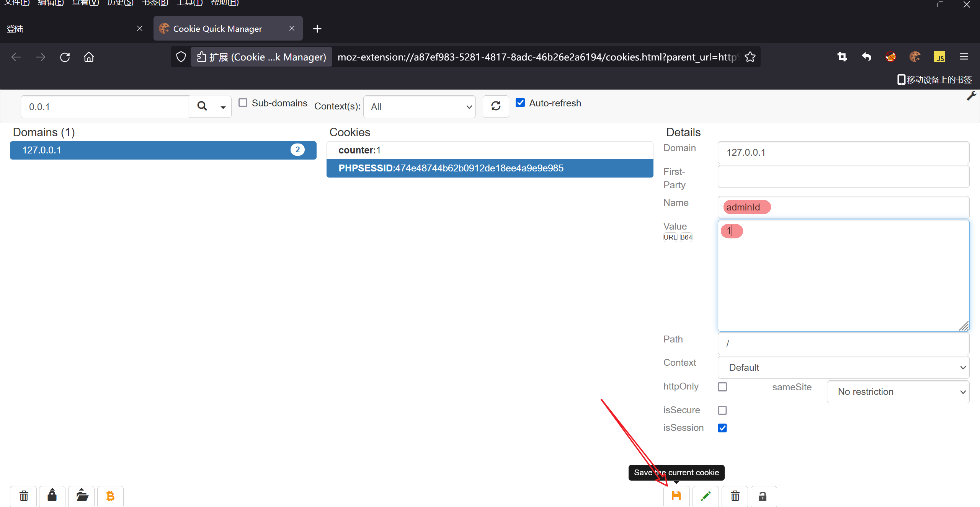Disable the Auto-refresh checkbox
This screenshot has height=507, width=980.
pos(520,103)
